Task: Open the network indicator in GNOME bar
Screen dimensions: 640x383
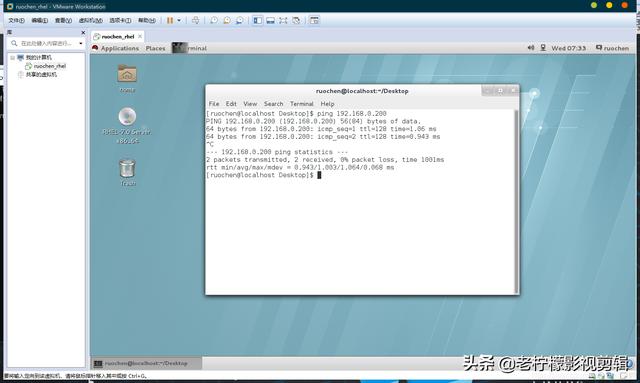Action: point(543,48)
